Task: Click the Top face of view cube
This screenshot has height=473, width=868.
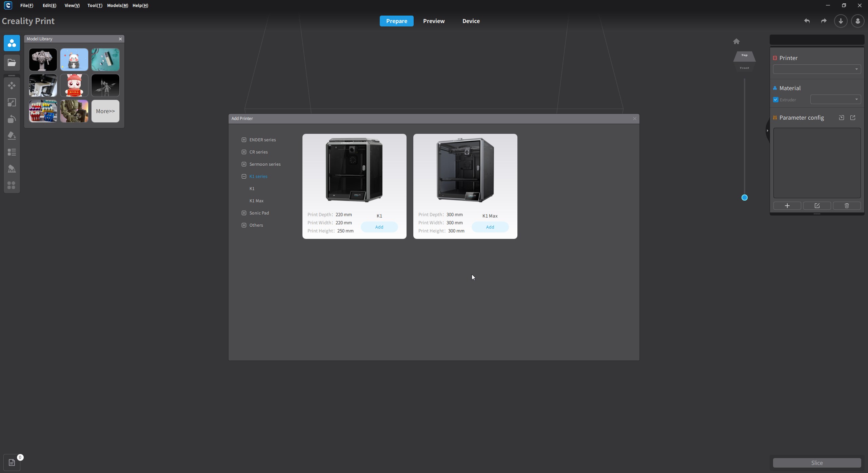Action: 745,56
